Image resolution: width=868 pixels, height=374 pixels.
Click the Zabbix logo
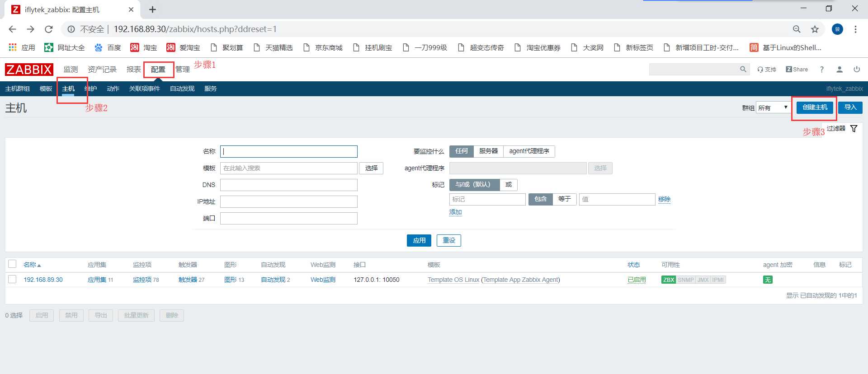click(x=29, y=70)
